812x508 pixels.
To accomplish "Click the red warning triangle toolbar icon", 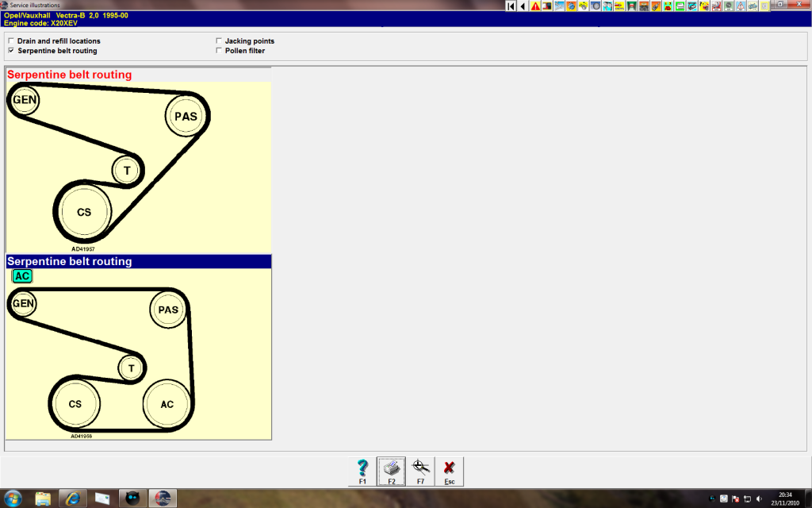I will coord(535,6).
